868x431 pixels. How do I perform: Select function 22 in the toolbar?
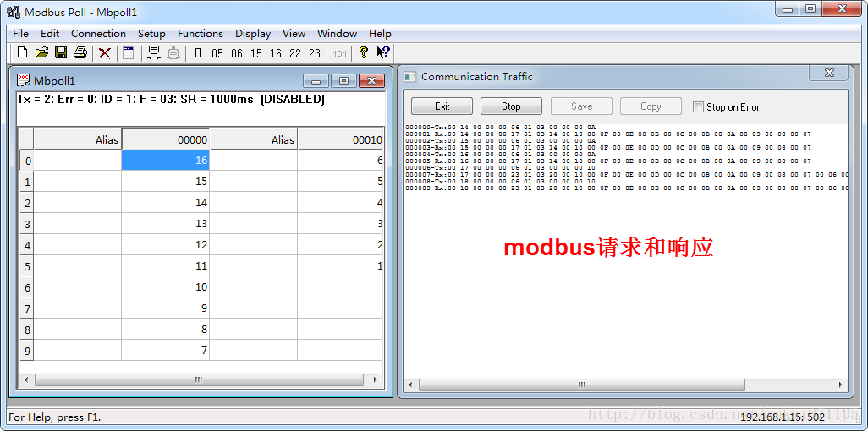pyautogui.click(x=295, y=53)
